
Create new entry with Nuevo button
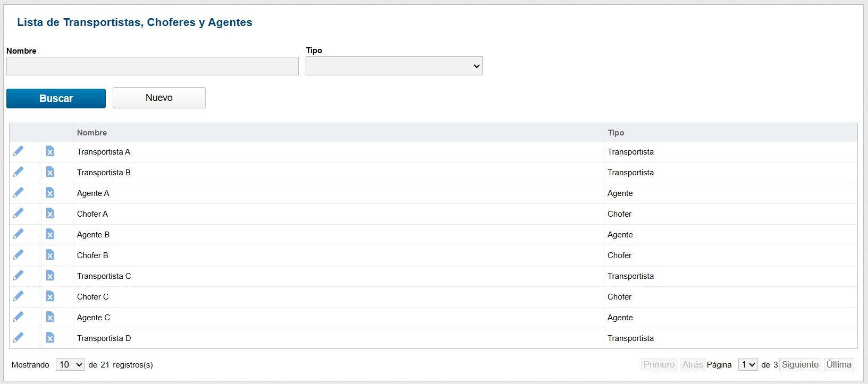point(159,98)
